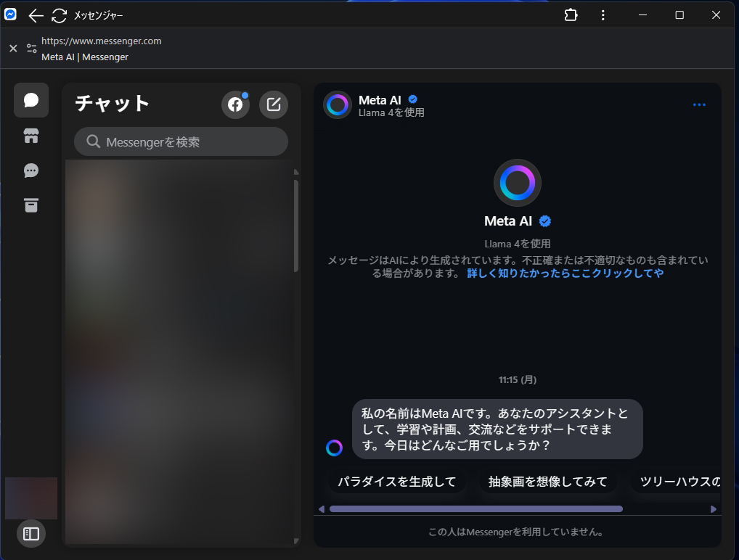Choose the パラダイスを生成して suggestion
739x560 pixels.
(397, 482)
